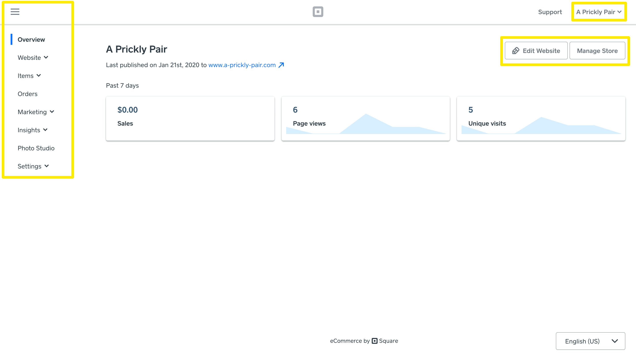Click the Website label in the sidebar

tap(29, 57)
